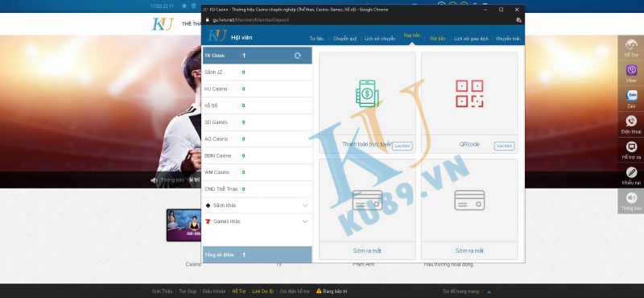Click the star favorite icon in top bar
This screenshot has height=298, width=644.
point(184,6)
